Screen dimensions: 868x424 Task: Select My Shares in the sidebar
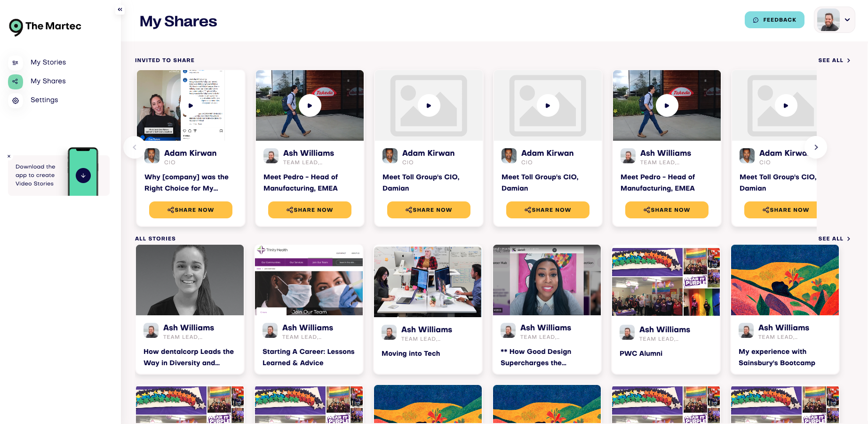48,81
